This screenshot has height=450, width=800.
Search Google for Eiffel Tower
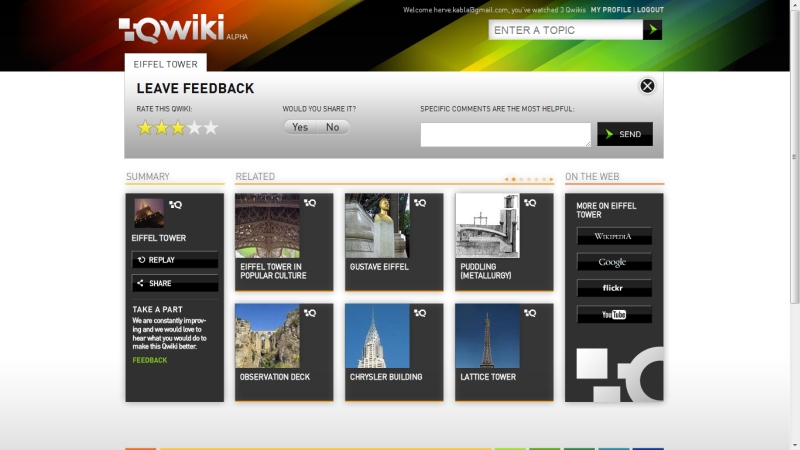(x=614, y=262)
